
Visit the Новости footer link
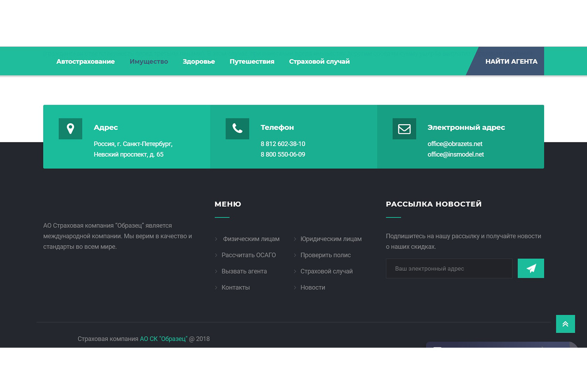312,288
